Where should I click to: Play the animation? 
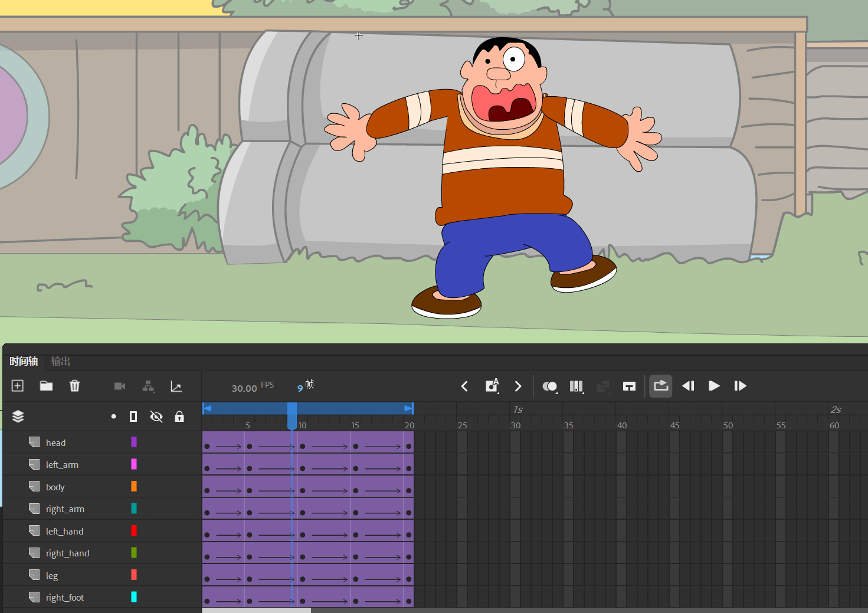[x=714, y=386]
